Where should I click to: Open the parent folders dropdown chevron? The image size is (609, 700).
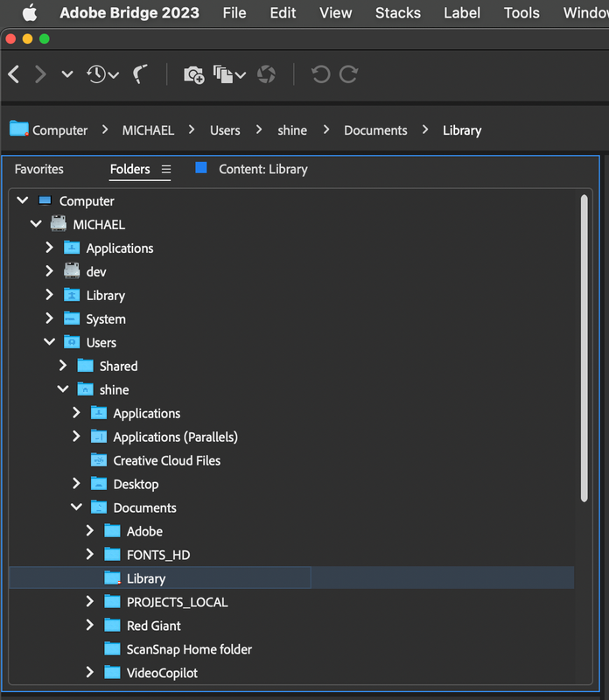67,75
